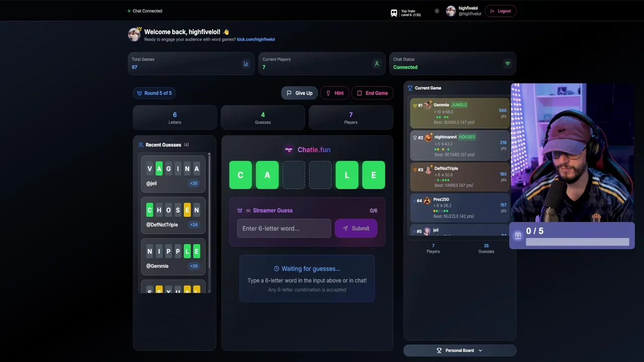Open the kick.com/highfivelol link
Image resolution: width=644 pixels, height=362 pixels.
(256, 39)
